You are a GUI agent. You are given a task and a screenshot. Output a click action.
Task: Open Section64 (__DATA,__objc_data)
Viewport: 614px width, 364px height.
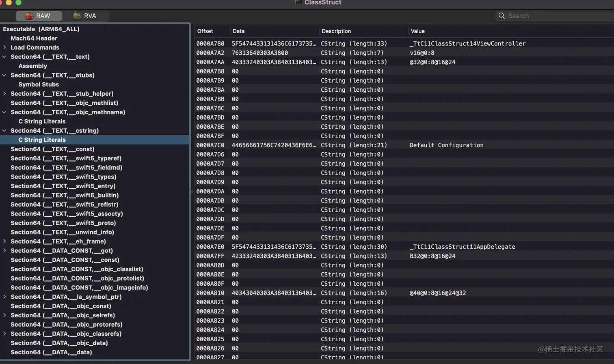pyautogui.click(x=59, y=343)
